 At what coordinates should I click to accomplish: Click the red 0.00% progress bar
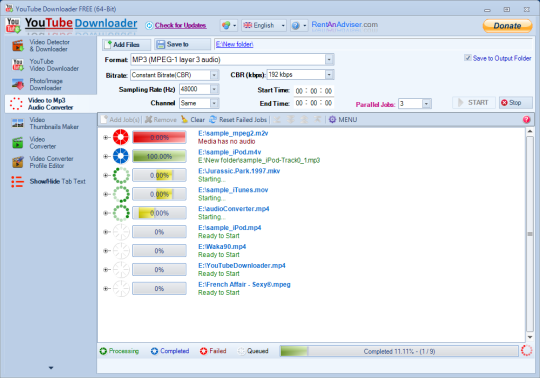[x=159, y=137]
